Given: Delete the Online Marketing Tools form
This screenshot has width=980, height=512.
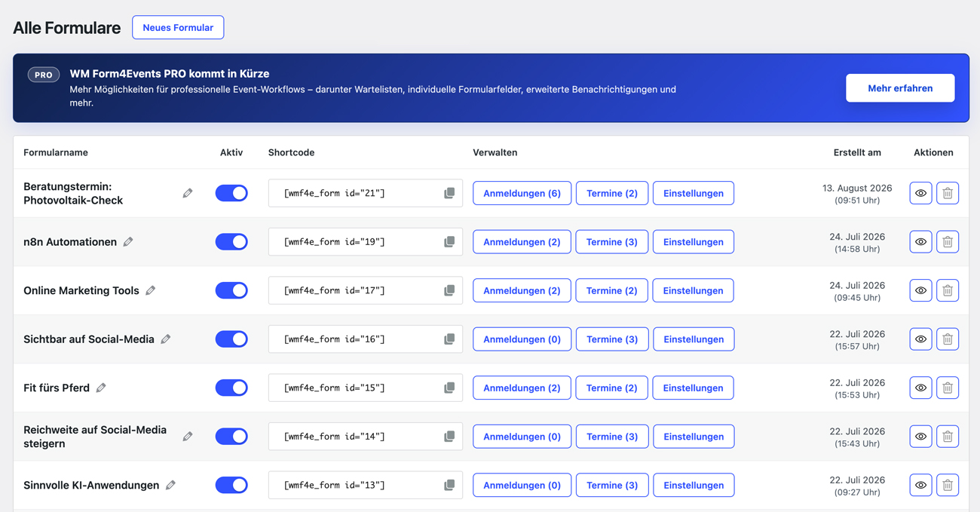Looking at the screenshot, I should [948, 290].
